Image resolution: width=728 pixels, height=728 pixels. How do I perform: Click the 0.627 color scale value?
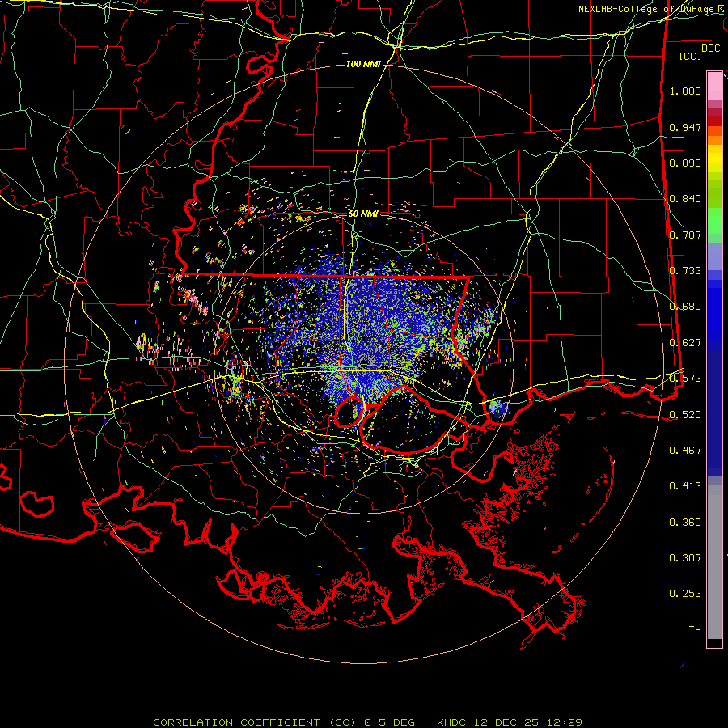click(685, 343)
